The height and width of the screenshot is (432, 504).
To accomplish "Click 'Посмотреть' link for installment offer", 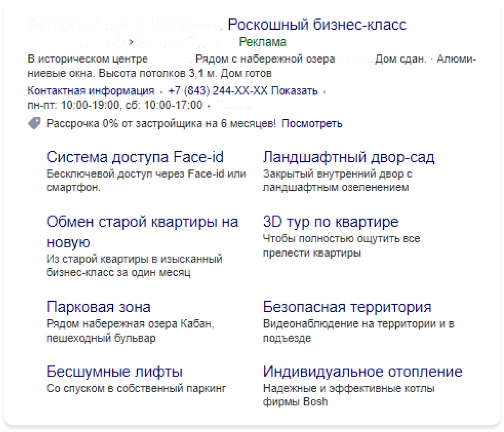I will point(312,124).
